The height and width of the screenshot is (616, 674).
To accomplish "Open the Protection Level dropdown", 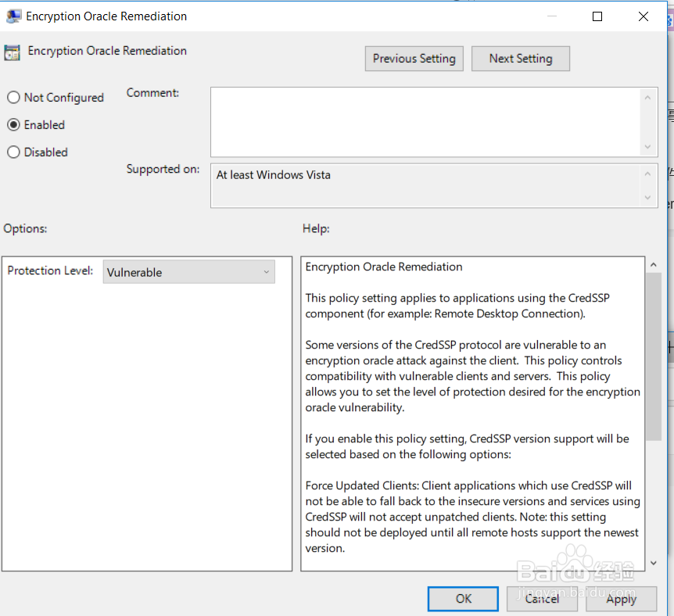I will point(188,272).
